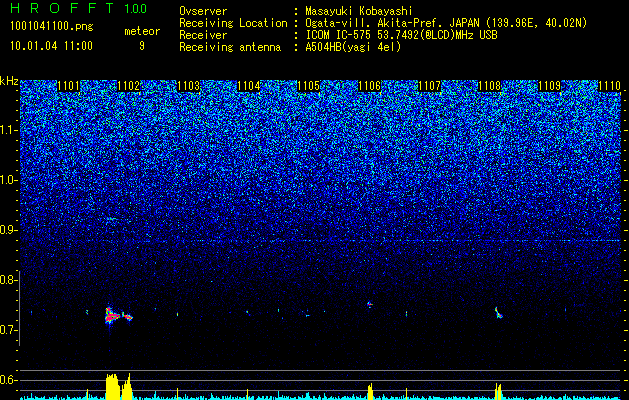This screenshot has height=400, width=629.
Task: Click the 0.9 kHz frequency axis label
Action: click(8, 230)
